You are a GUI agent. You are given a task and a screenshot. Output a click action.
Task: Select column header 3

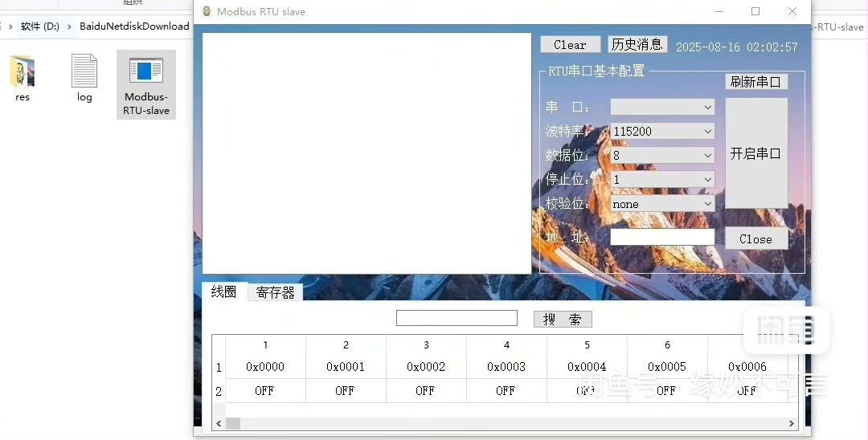click(x=426, y=345)
